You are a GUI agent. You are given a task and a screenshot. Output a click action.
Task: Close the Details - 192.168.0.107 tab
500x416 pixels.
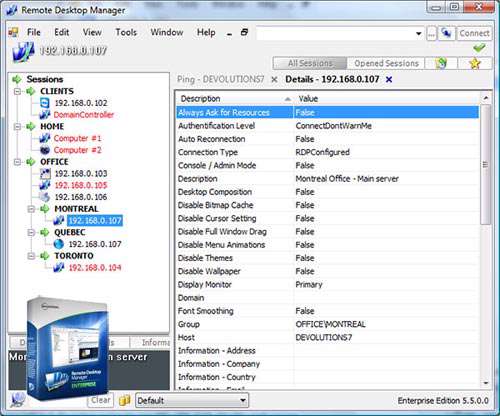tap(389, 80)
